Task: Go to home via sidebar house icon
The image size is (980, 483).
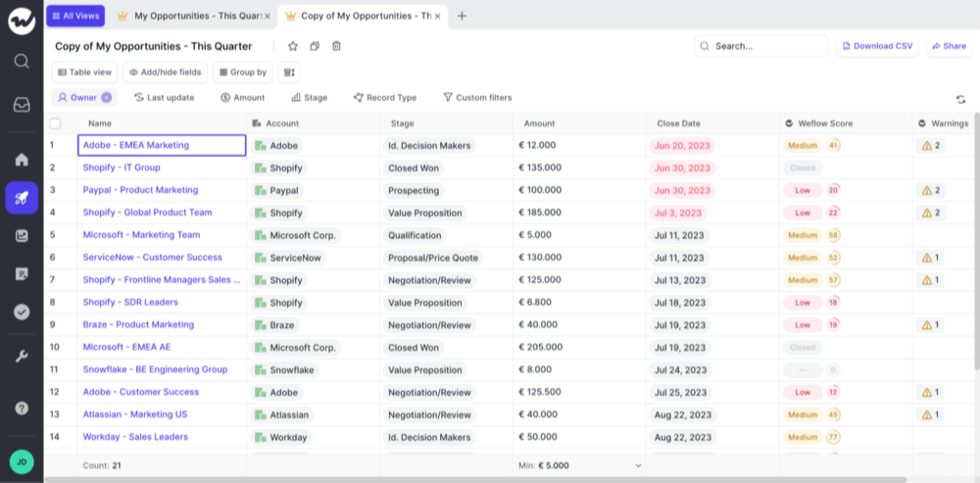Action: pos(22,160)
